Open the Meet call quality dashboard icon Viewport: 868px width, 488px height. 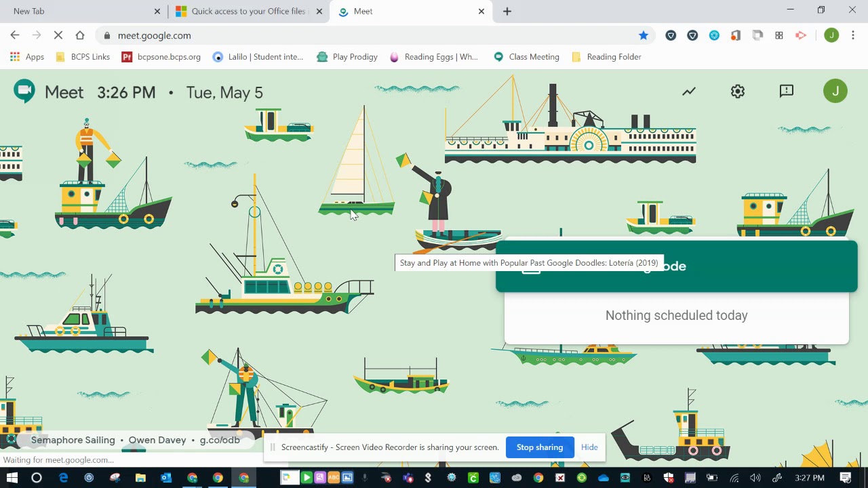[x=689, y=91]
